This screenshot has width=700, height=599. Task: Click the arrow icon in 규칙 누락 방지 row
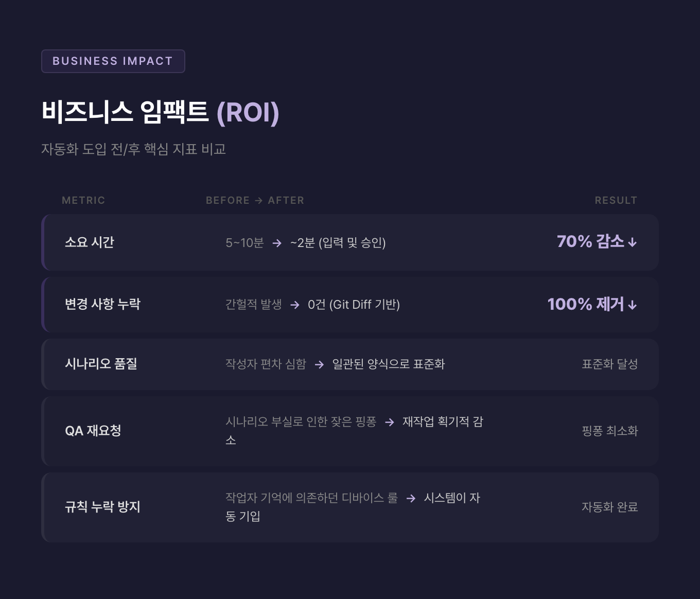point(411,498)
